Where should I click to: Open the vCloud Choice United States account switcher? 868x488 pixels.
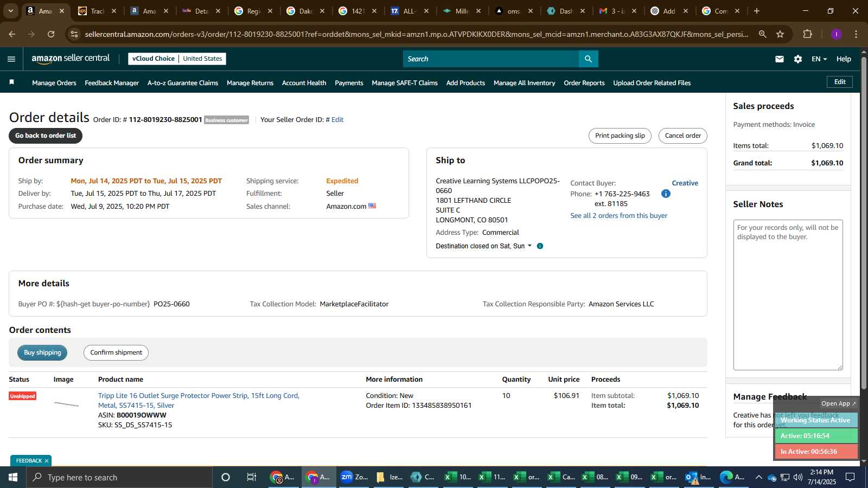(177, 59)
